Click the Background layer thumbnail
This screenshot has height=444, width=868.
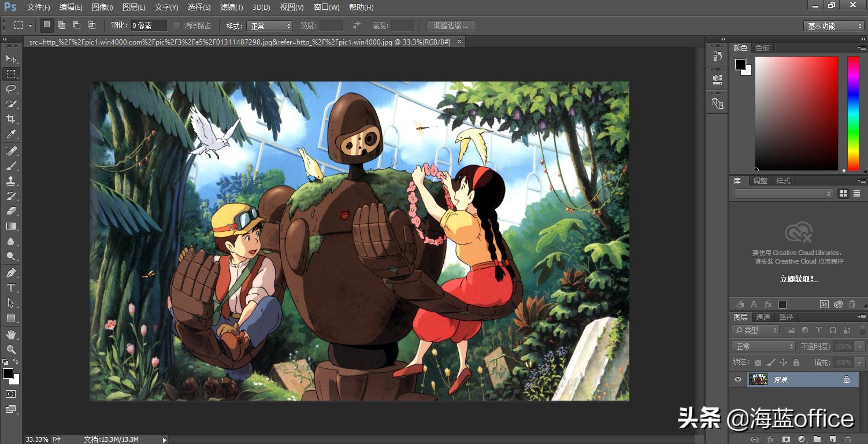758,379
